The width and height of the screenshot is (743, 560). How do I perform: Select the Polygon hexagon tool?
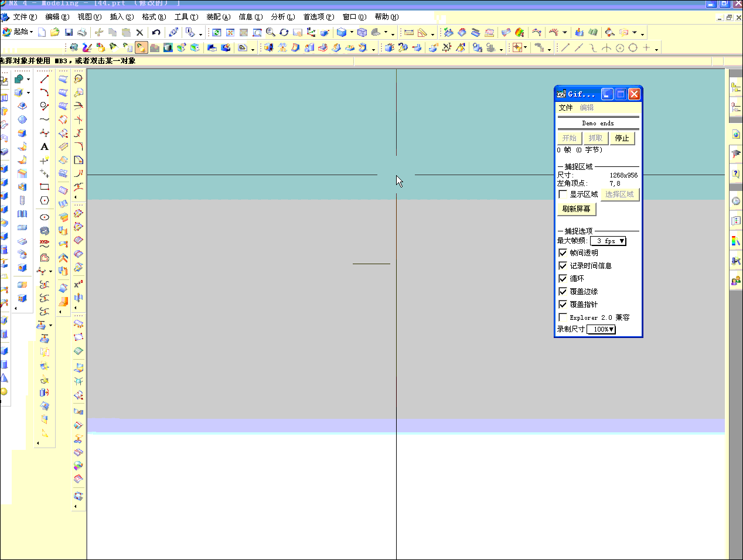(x=45, y=200)
